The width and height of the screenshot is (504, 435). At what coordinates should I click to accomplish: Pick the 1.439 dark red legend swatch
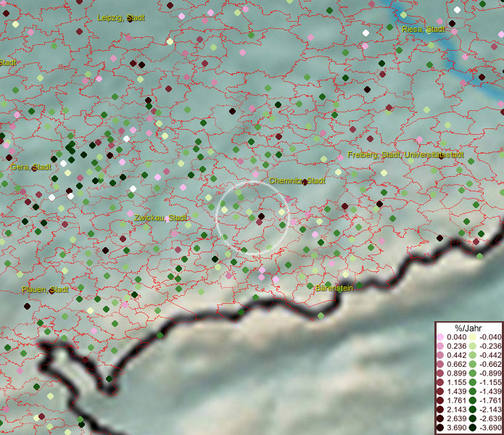click(x=440, y=391)
